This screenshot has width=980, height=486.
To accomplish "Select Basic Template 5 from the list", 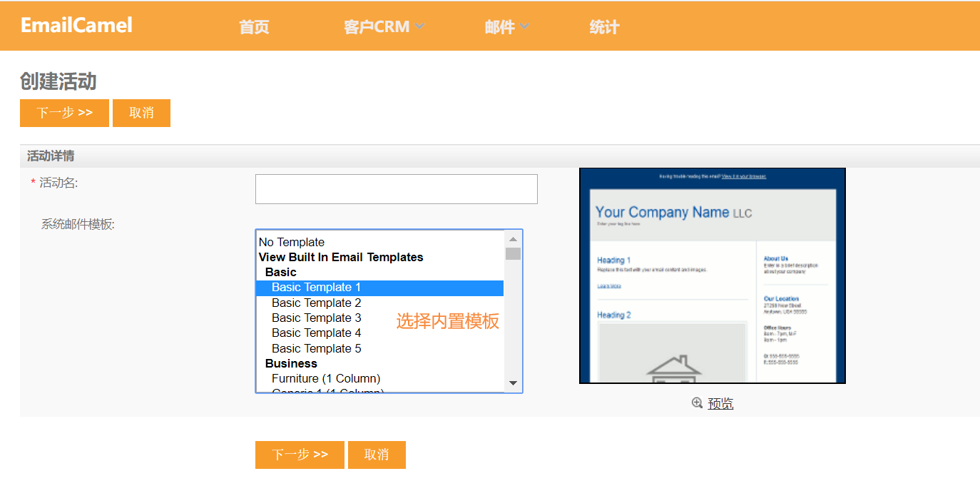I will click(316, 348).
